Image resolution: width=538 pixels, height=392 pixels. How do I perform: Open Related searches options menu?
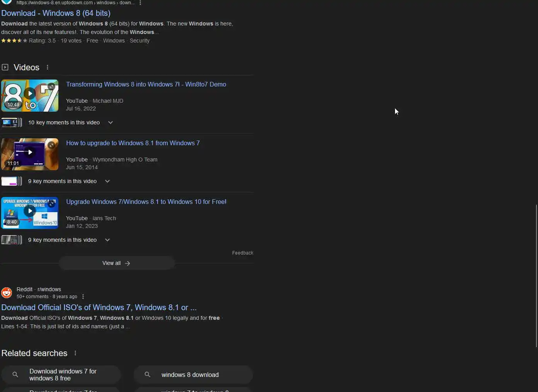pyautogui.click(x=75, y=353)
